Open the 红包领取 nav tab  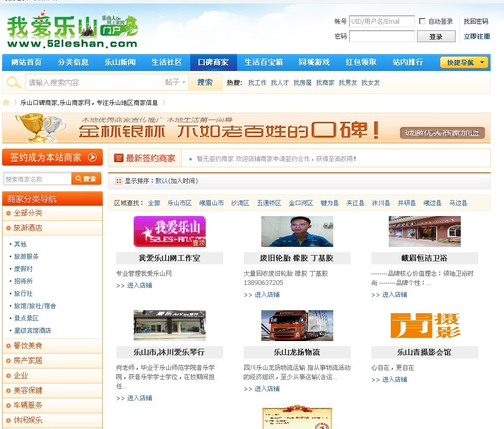point(361,62)
